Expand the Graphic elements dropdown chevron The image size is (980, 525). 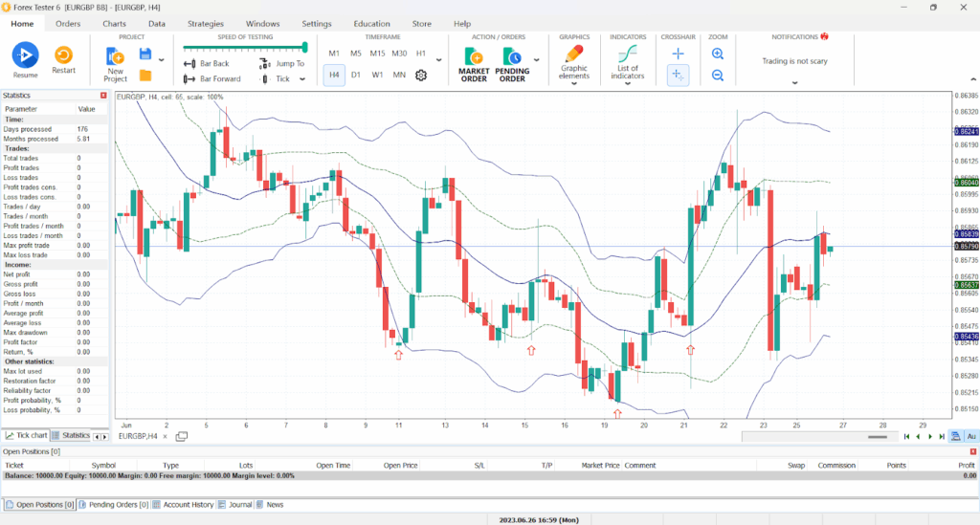coord(574,83)
